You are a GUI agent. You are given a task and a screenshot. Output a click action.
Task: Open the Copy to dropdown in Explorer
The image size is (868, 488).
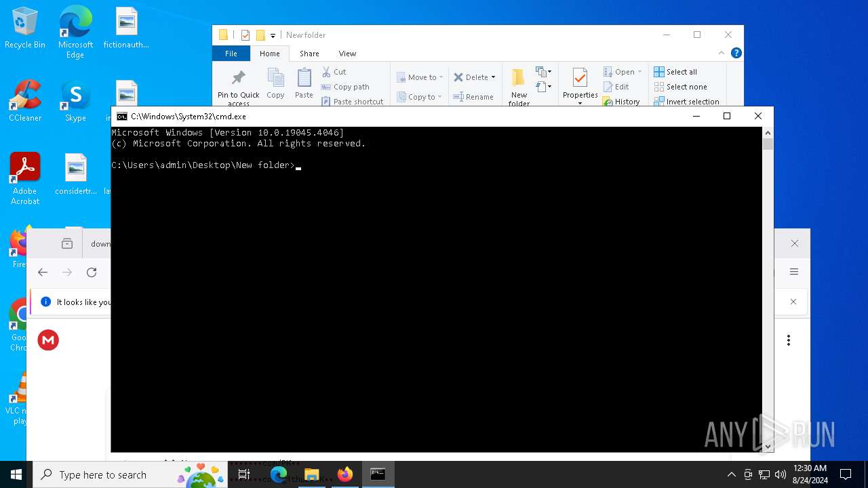coord(420,97)
